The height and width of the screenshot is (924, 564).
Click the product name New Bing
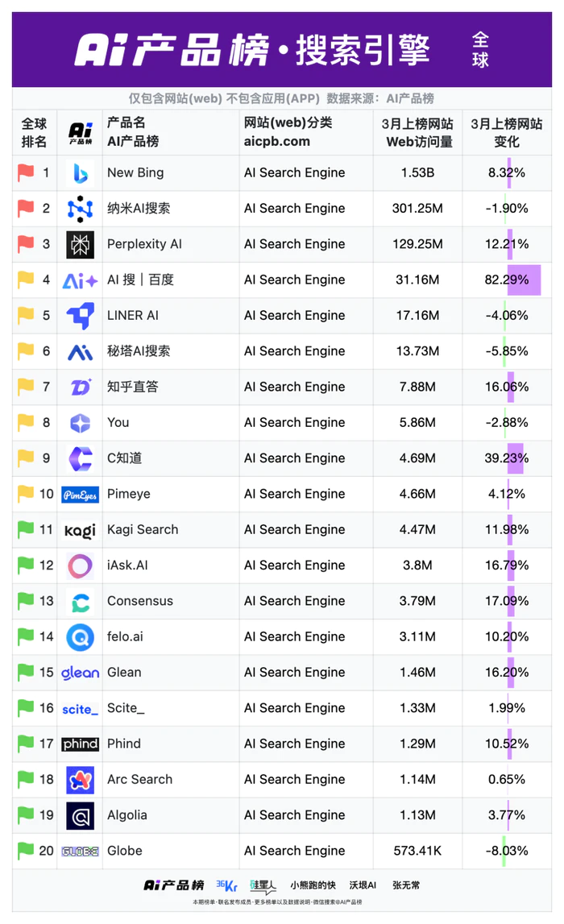(135, 172)
